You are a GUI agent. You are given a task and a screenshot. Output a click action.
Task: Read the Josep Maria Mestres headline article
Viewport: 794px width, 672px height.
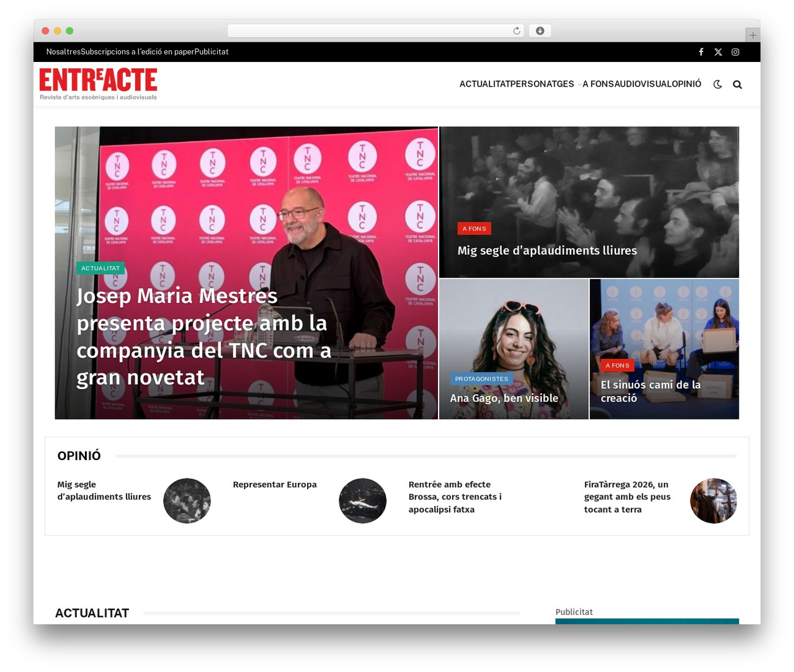204,337
